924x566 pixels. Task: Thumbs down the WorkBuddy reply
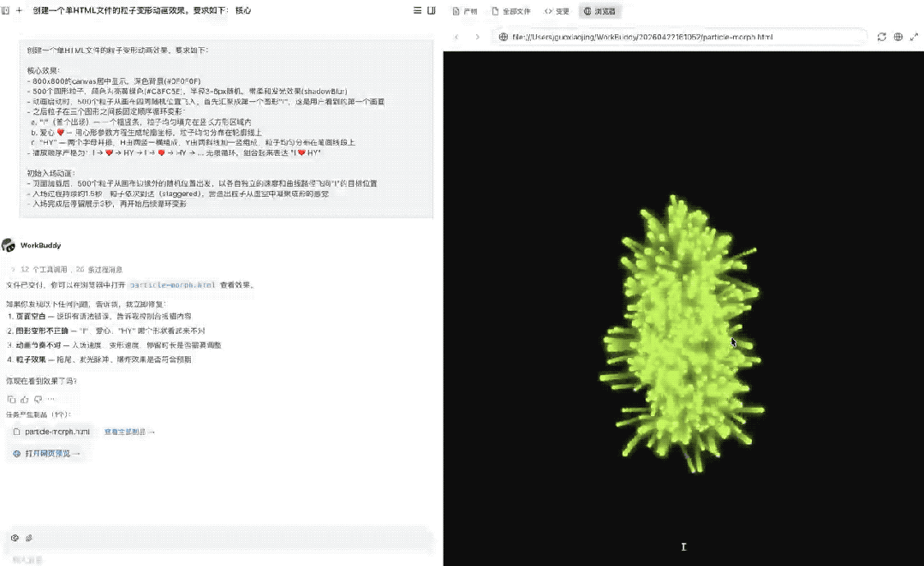[39, 399]
